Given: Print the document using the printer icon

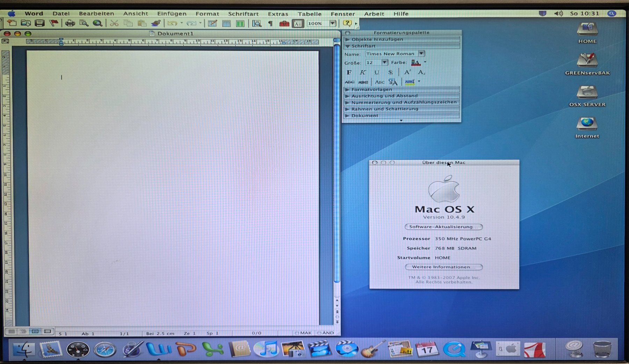Looking at the screenshot, I should 70,23.
